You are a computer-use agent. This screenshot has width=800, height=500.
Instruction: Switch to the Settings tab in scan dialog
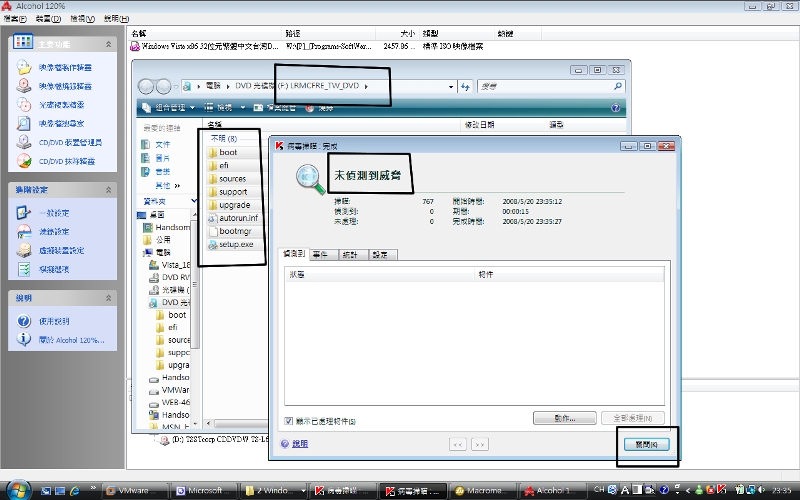[382, 255]
